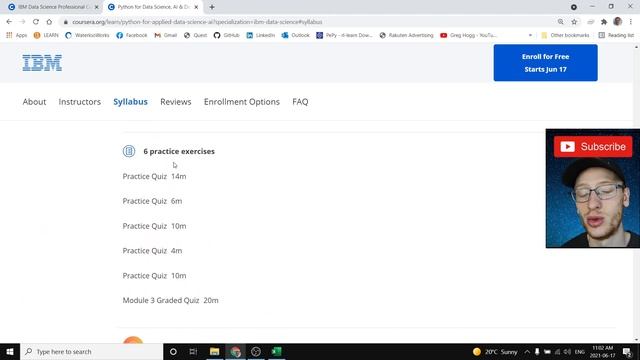Open the Windows Start menu
The image size is (640, 360).
[10, 351]
